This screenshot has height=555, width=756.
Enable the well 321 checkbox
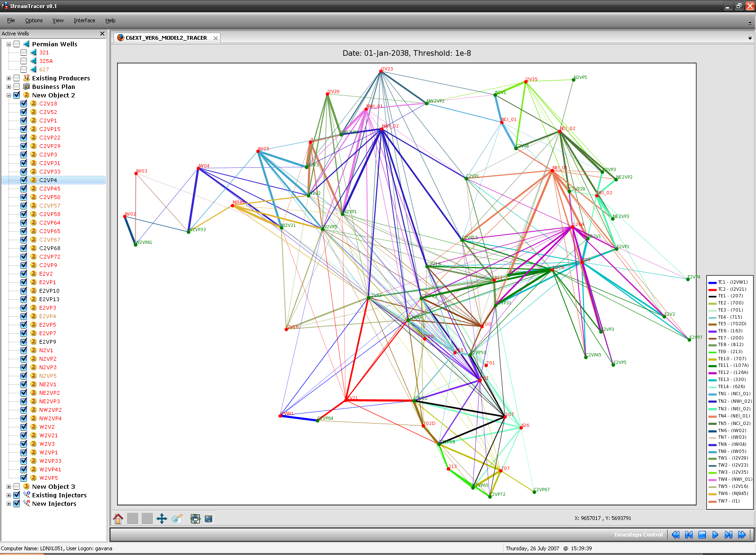click(24, 52)
